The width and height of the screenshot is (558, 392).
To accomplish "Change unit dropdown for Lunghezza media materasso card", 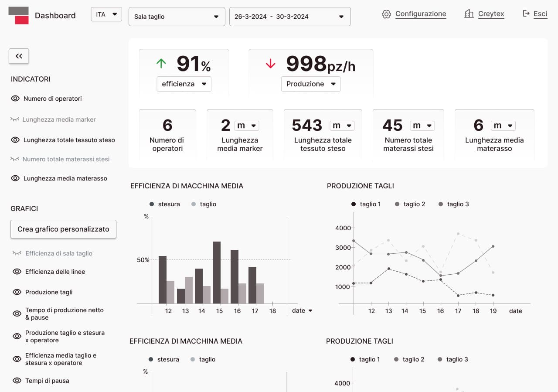I will tap(503, 126).
